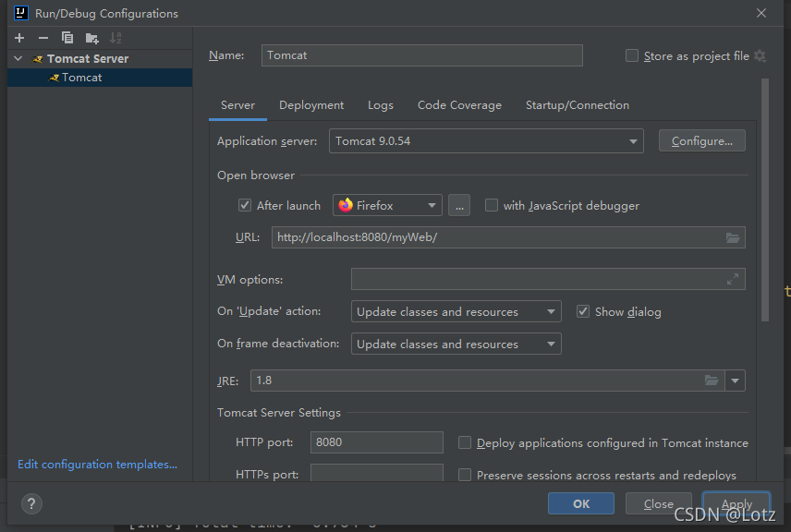The height and width of the screenshot is (532, 791).
Task: Add a new configuration with plus icon
Action: 19,38
